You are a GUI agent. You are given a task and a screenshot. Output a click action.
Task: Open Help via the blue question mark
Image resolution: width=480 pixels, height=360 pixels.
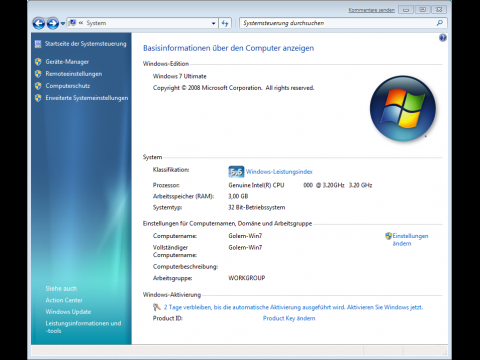pyautogui.click(x=443, y=38)
